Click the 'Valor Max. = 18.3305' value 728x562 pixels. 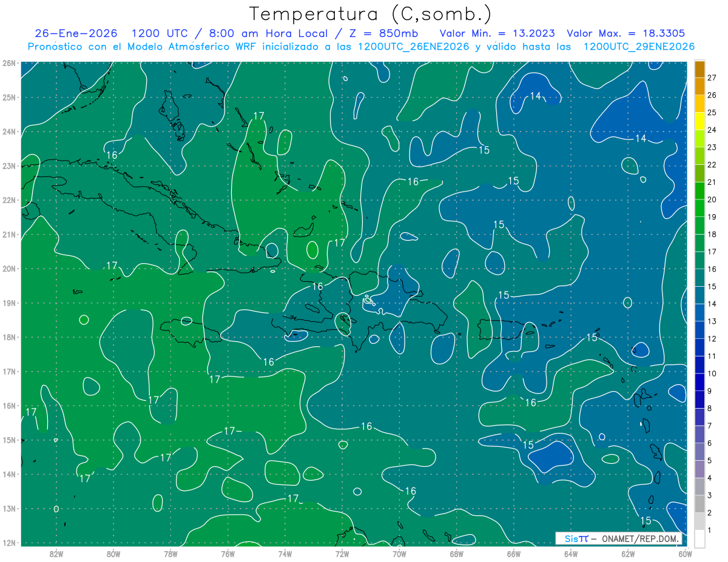(626, 33)
